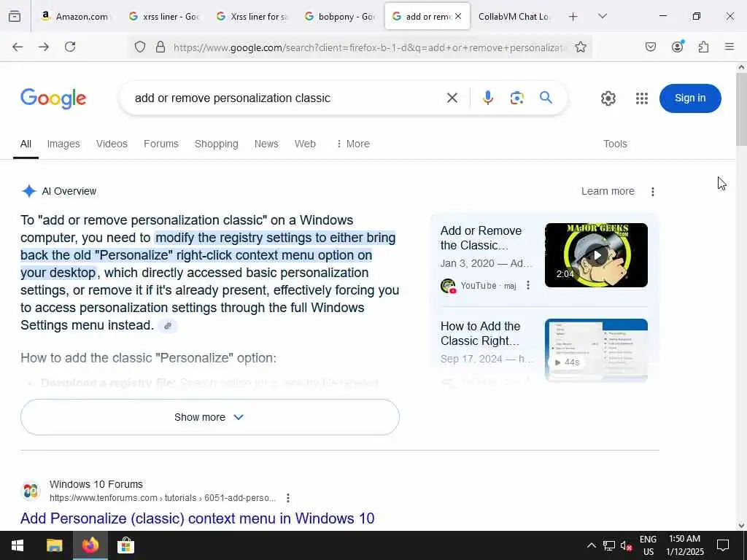The height and width of the screenshot is (560, 747).
Task: Click Learn more about AI Overview
Action: tap(608, 192)
